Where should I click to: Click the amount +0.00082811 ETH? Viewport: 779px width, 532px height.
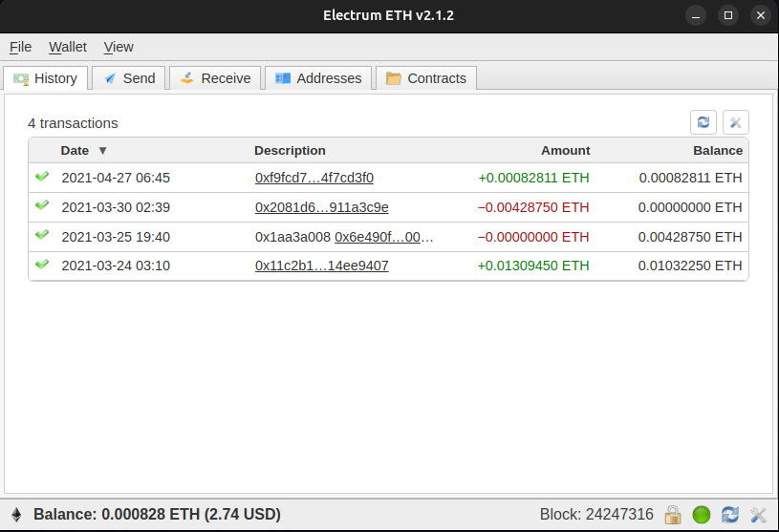pos(533,178)
